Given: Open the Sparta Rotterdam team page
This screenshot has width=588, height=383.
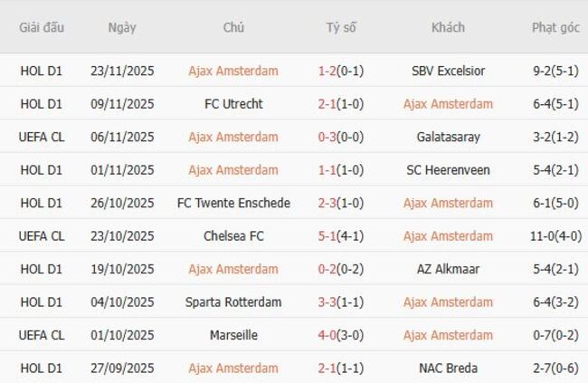Looking at the screenshot, I should pyautogui.click(x=233, y=302).
